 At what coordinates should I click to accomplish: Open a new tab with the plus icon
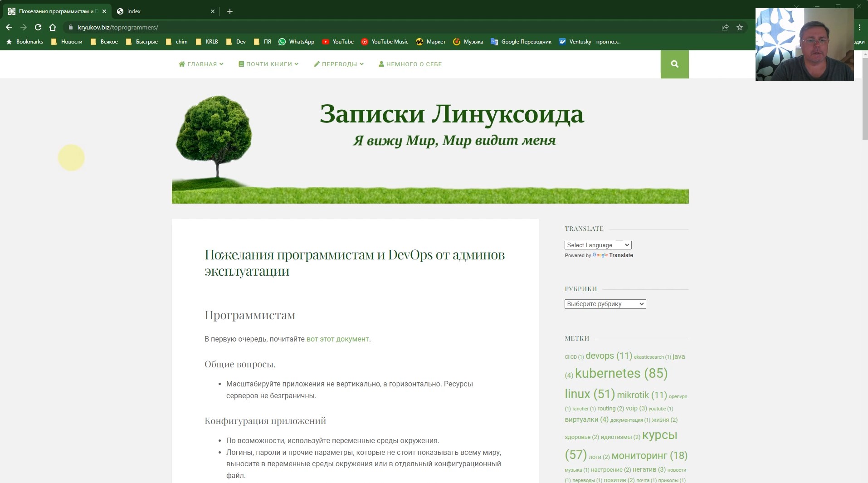coord(230,11)
